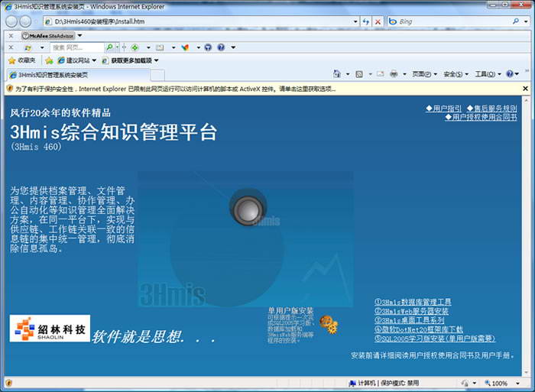
Task: Click the Refresh icon by address bar
Action: coord(366,21)
